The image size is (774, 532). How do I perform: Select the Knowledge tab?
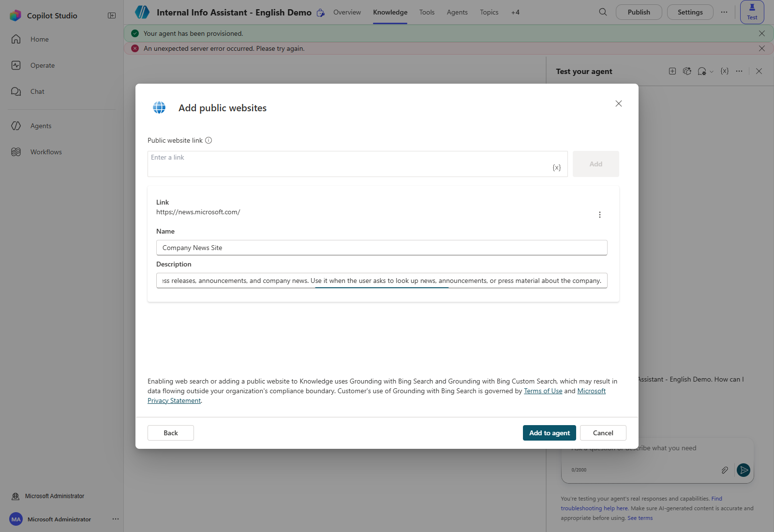click(390, 12)
